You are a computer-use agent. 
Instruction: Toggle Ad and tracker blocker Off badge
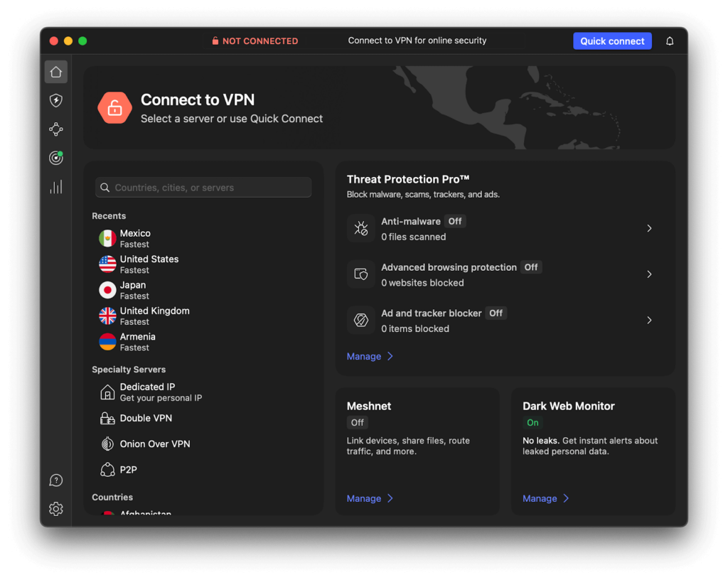pyautogui.click(x=496, y=313)
